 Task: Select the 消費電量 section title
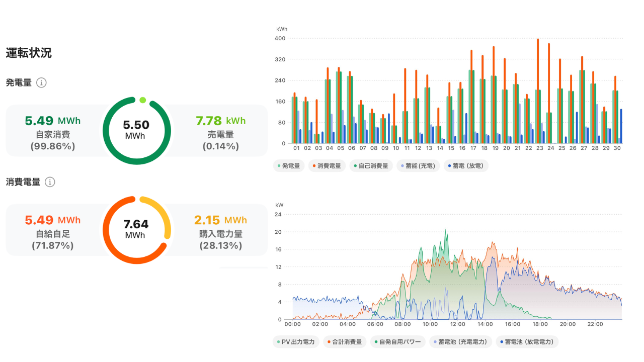23,182
